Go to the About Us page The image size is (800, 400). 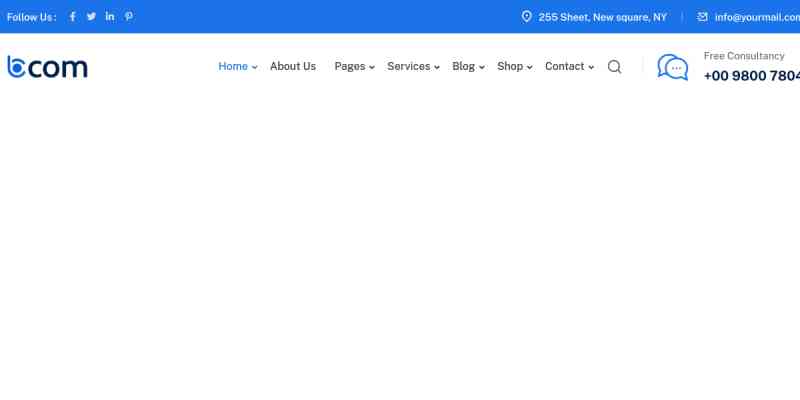(x=293, y=67)
